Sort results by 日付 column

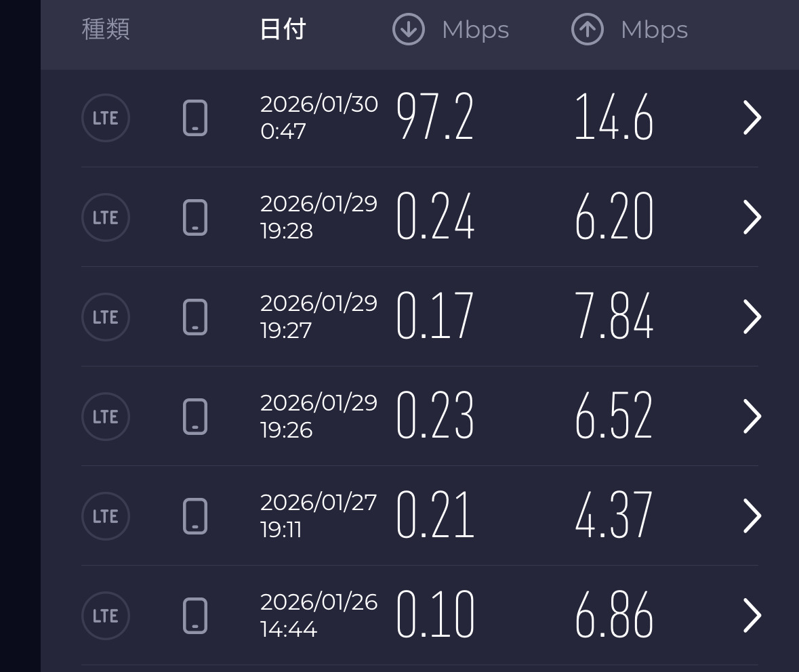coord(283,30)
